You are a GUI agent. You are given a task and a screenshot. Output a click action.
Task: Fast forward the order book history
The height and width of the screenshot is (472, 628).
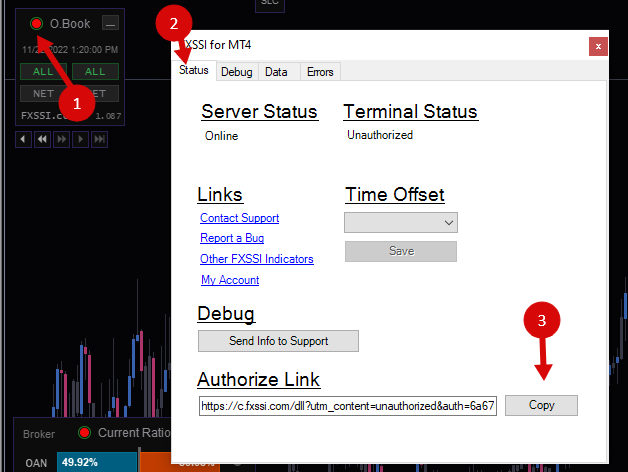61,139
